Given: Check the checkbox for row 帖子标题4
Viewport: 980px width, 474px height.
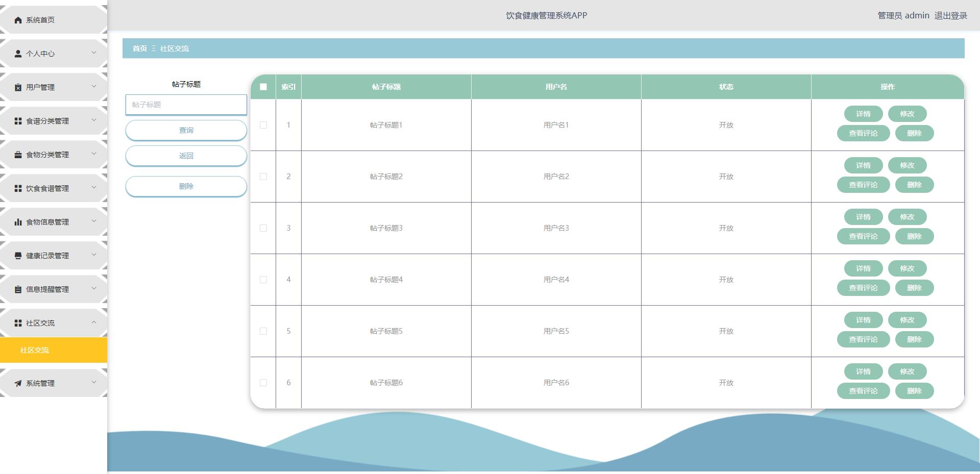Looking at the screenshot, I should [x=263, y=280].
